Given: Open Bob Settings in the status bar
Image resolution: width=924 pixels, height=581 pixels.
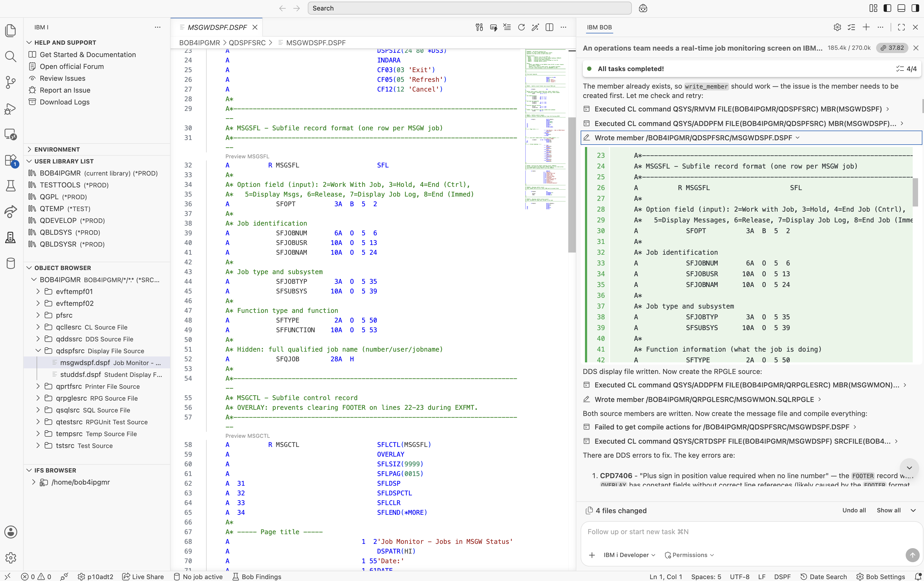Looking at the screenshot, I should [x=881, y=576].
